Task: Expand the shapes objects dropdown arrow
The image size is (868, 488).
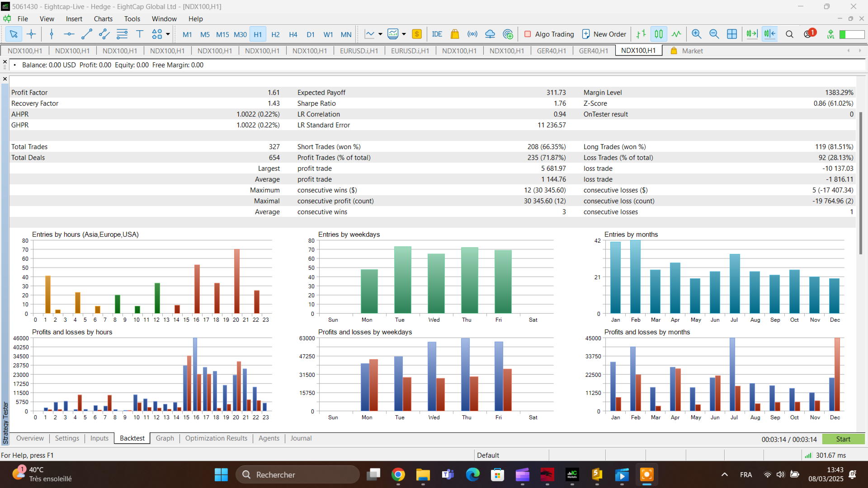Action: (x=168, y=34)
